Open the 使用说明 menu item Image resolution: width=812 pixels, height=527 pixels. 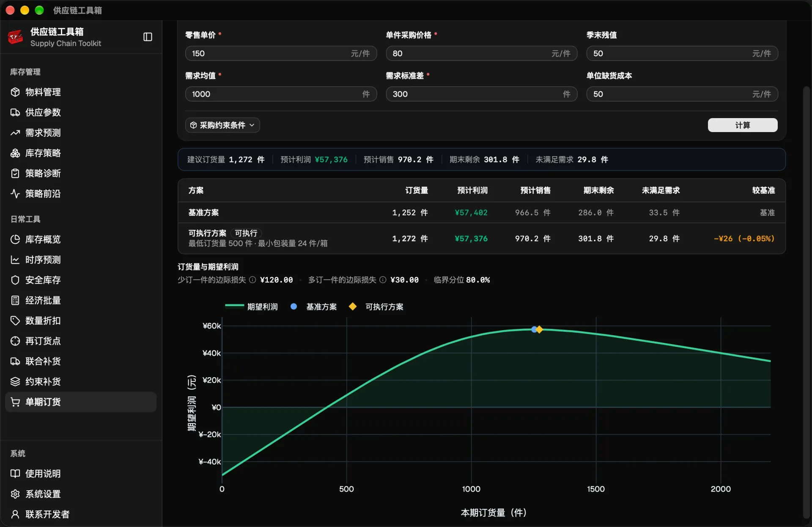click(x=81, y=474)
